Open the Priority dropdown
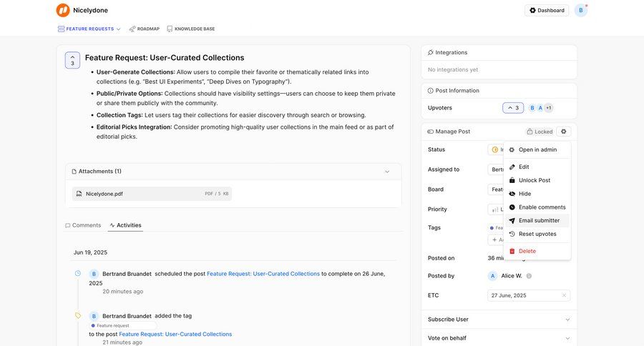 click(496, 209)
